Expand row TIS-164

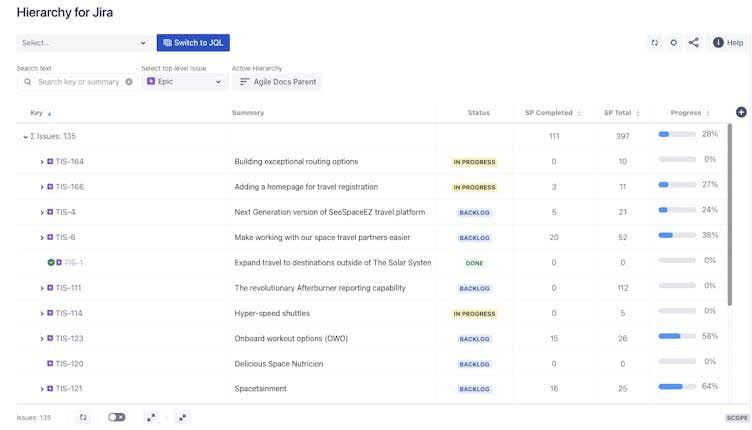coord(42,162)
